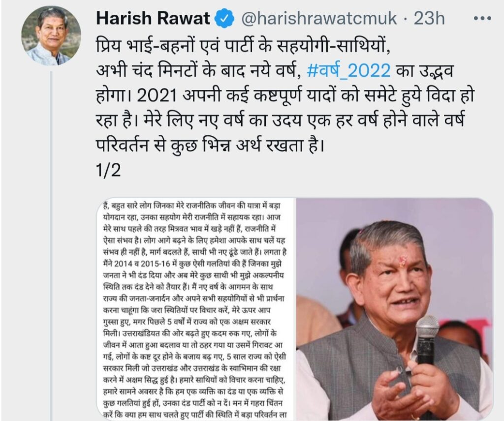Open Harish Rawat's circular profile avatar
The image size is (504, 421).
click(51, 35)
